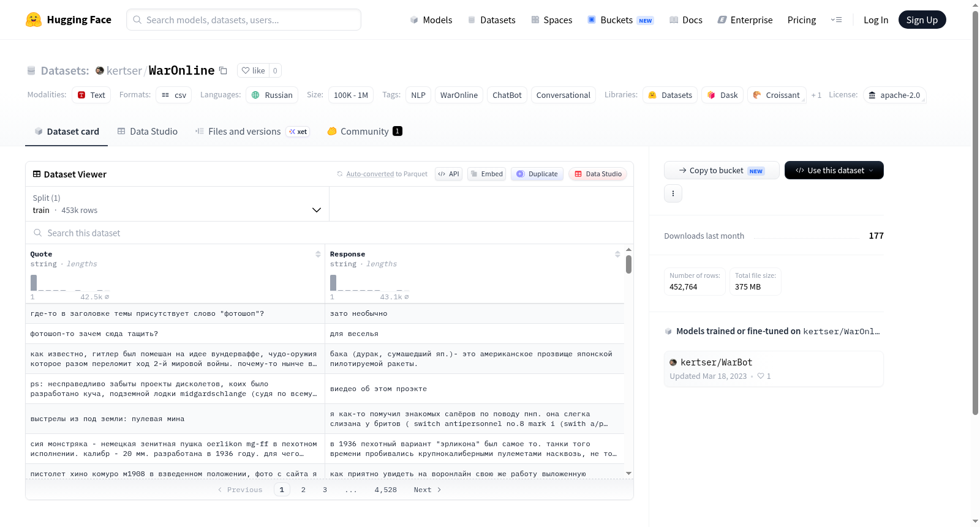The height and width of the screenshot is (527, 980).
Task: Click Log In
Action: tap(876, 20)
